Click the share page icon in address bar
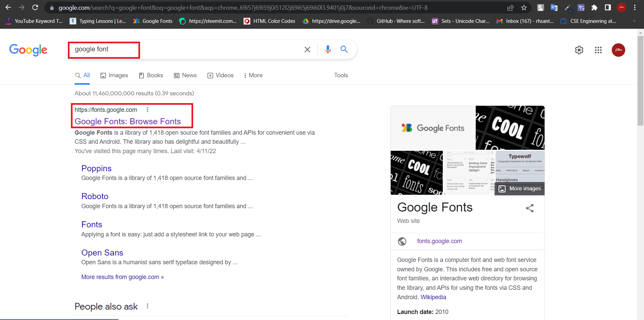This screenshot has width=644, height=320. (x=511, y=7)
